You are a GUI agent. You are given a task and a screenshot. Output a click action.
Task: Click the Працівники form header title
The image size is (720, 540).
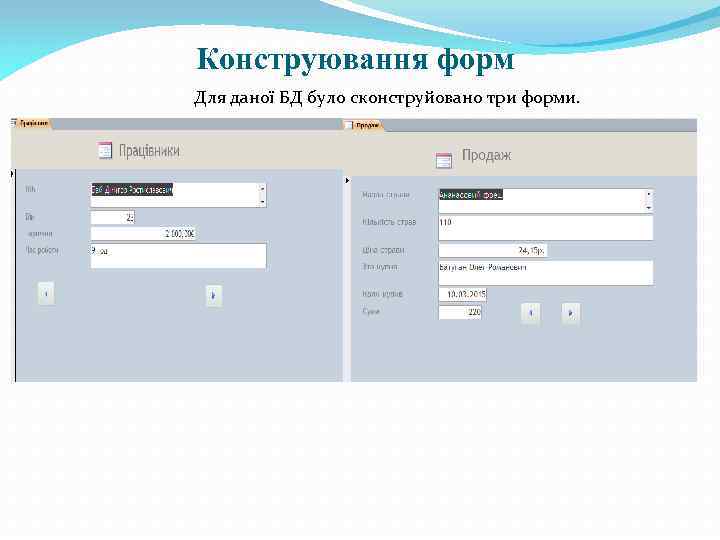tap(149, 151)
